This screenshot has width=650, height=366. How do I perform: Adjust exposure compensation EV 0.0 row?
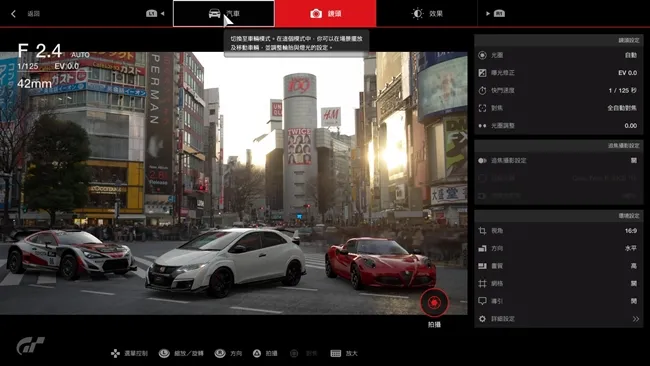click(x=558, y=73)
